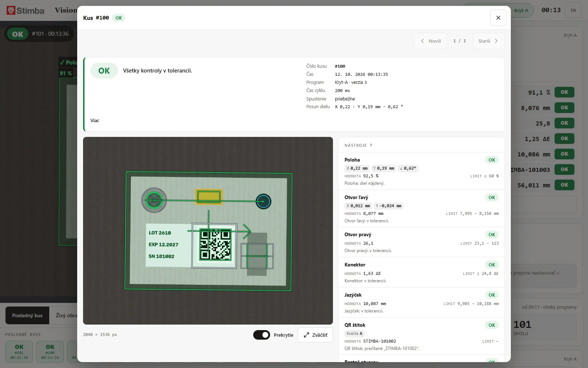Click the 91,1 % value in background list
The image size is (588, 368).
click(539, 92)
